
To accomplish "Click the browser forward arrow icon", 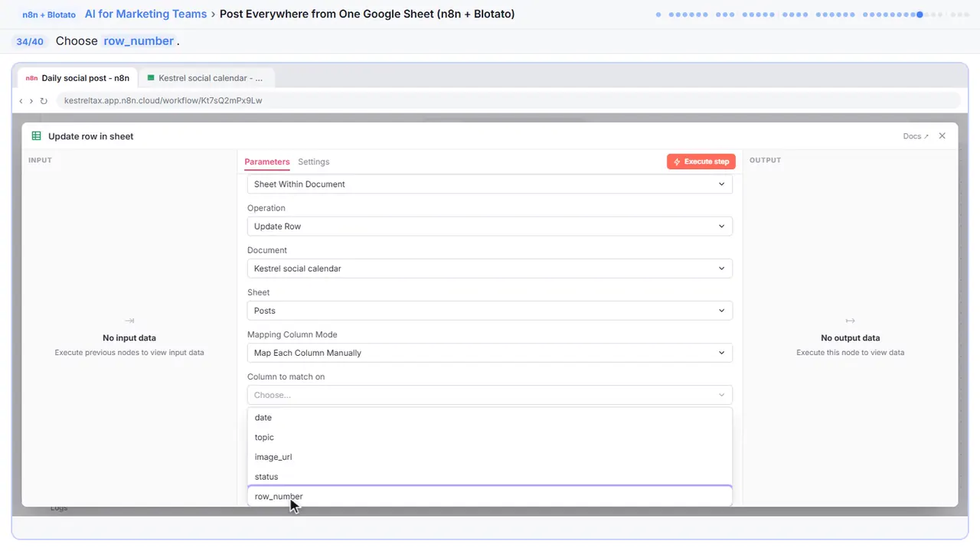I will click(31, 100).
